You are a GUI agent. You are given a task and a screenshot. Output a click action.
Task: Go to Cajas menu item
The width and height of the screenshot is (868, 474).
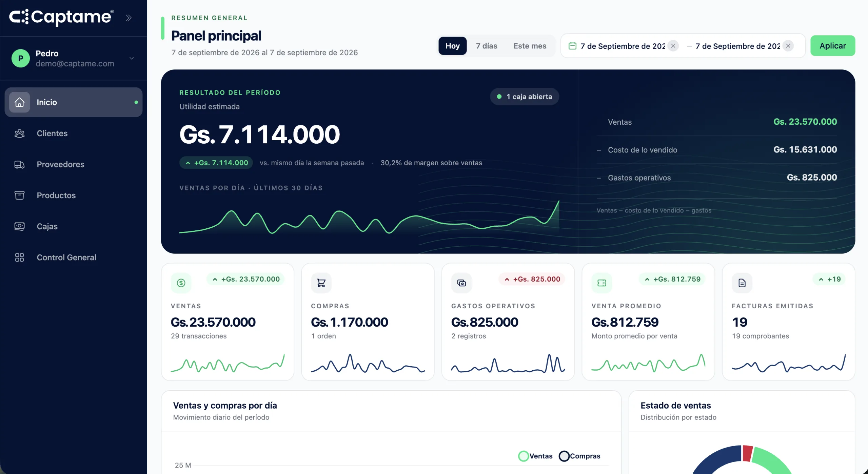click(74, 227)
